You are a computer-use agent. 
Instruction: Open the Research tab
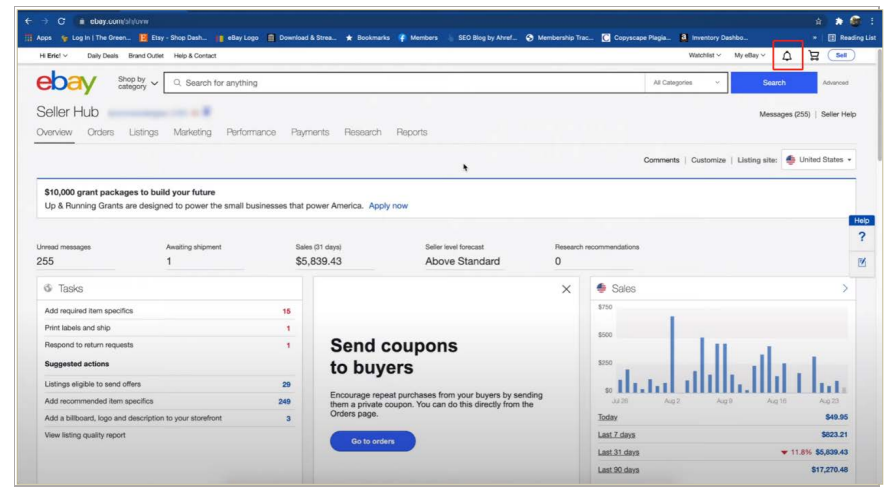pyautogui.click(x=363, y=132)
